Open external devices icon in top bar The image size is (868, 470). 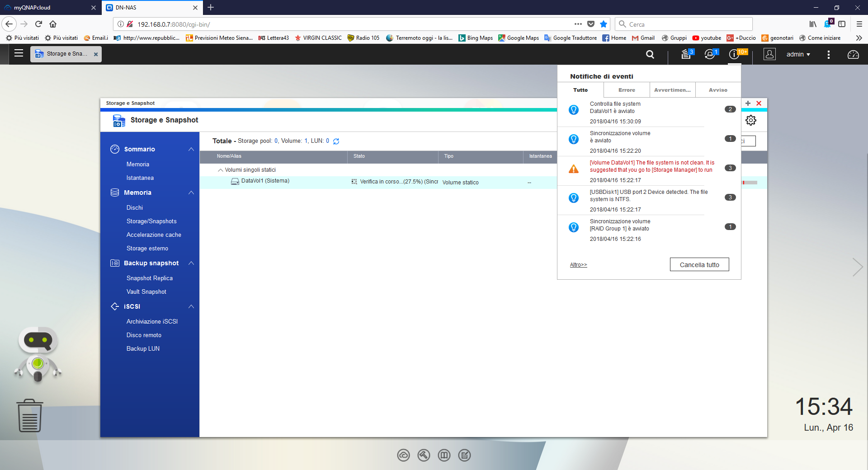pyautogui.click(x=710, y=54)
